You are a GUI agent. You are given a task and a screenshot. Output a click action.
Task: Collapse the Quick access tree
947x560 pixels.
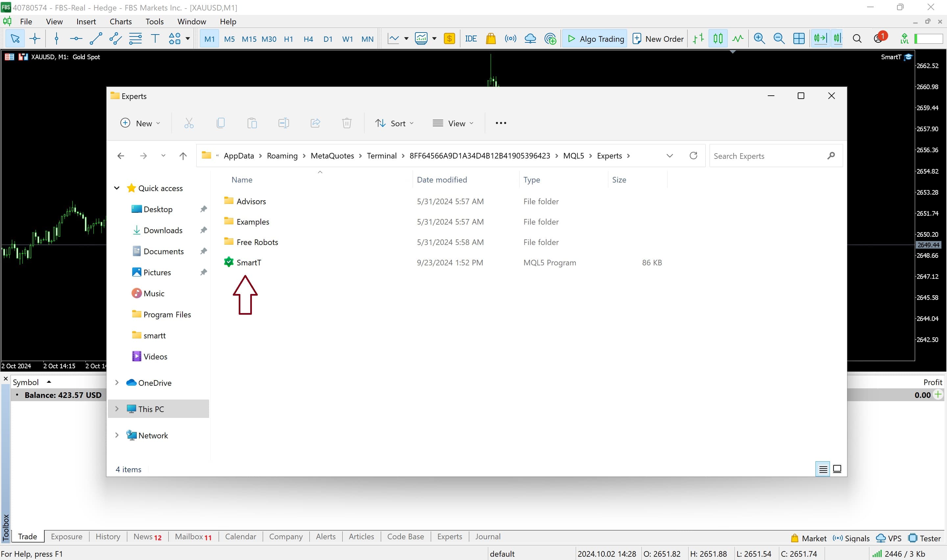coord(117,188)
